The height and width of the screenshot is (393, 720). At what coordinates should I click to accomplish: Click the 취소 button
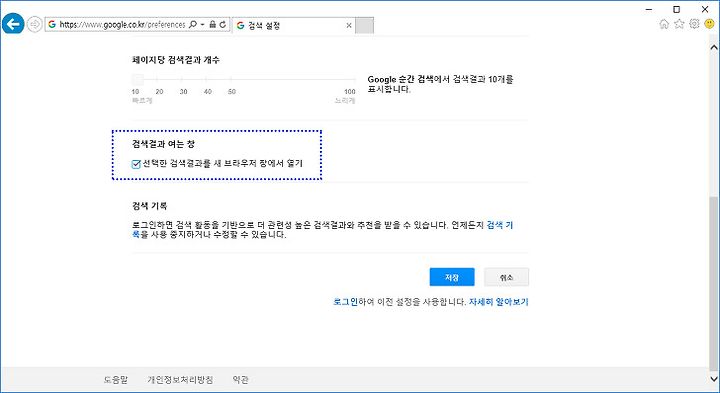(506, 277)
